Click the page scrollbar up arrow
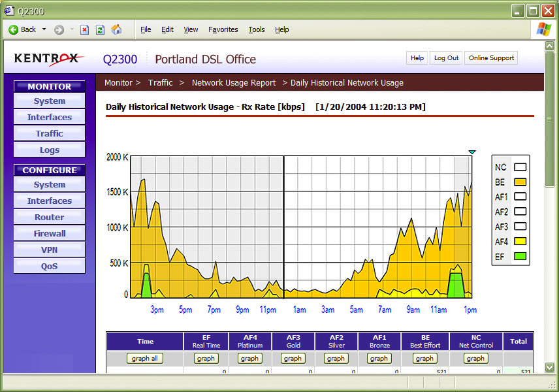 (x=549, y=46)
